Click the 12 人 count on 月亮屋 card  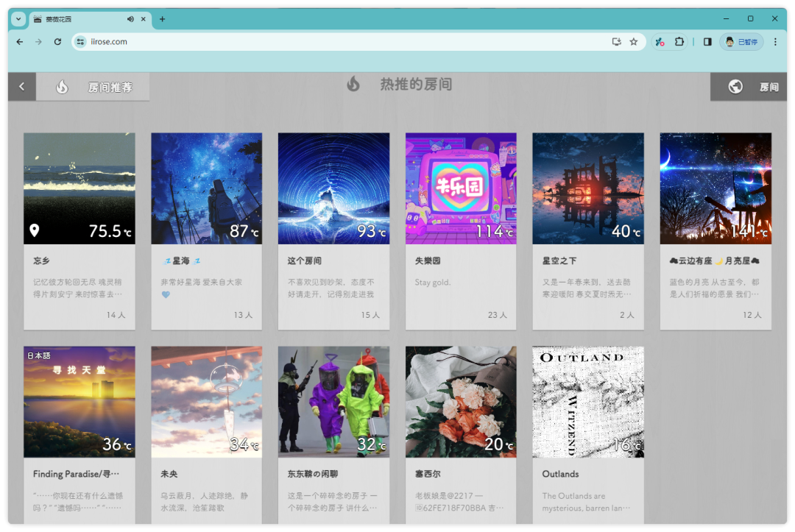[x=752, y=315]
